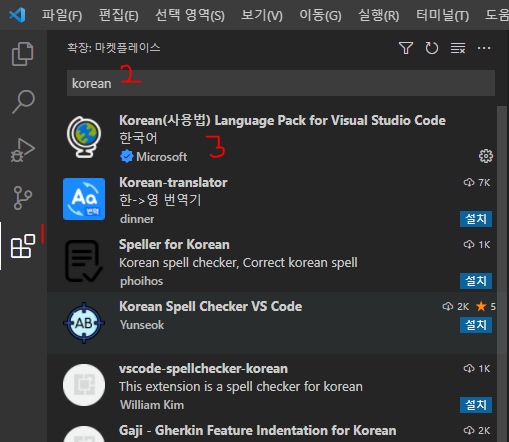Screen dimensions: 509x442
Task: Click the Korean Spell Checker AB icon
Action: [84, 323]
